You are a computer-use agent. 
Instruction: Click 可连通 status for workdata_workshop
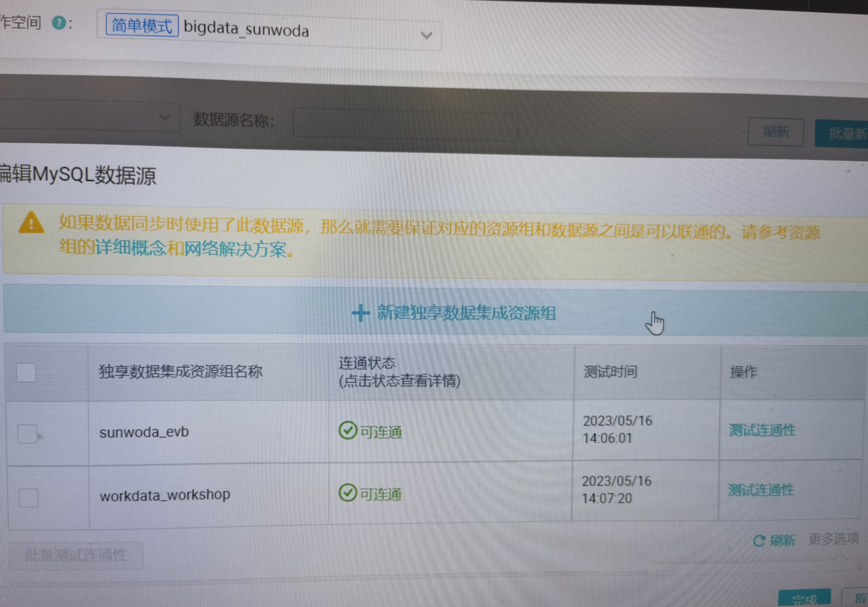381,494
